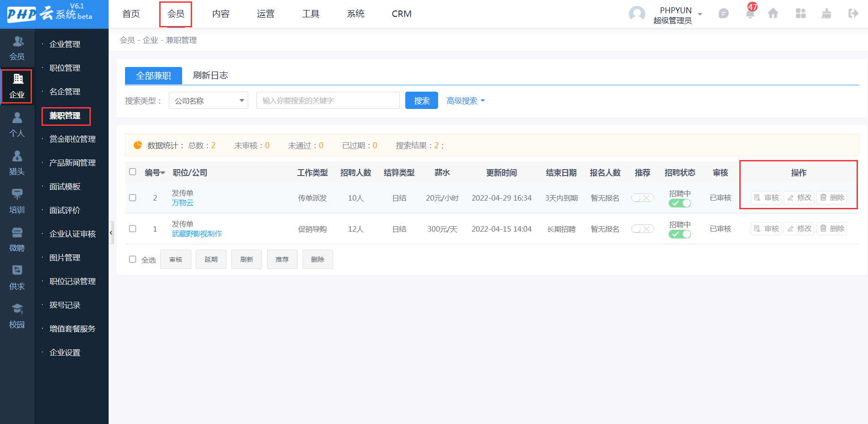
Task: Open the 培训 sidebar icon section
Action: (17, 202)
